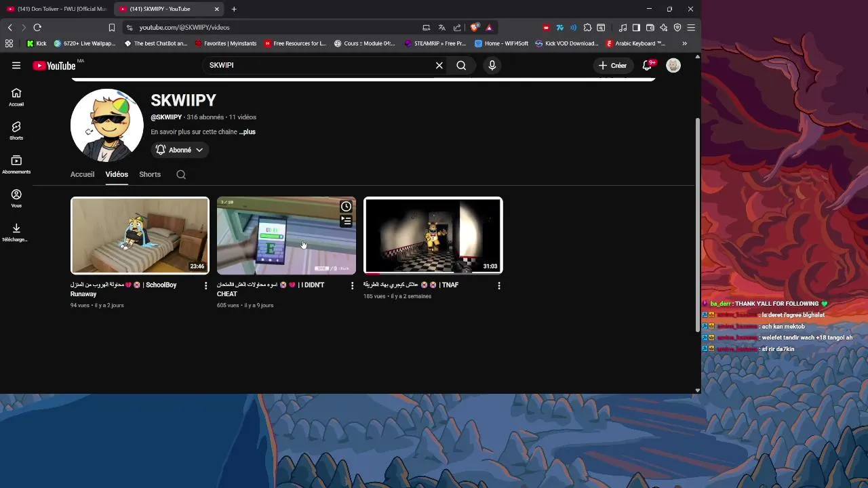Open new browser tab
This screenshot has width=868, height=488.
tap(234, 9)
